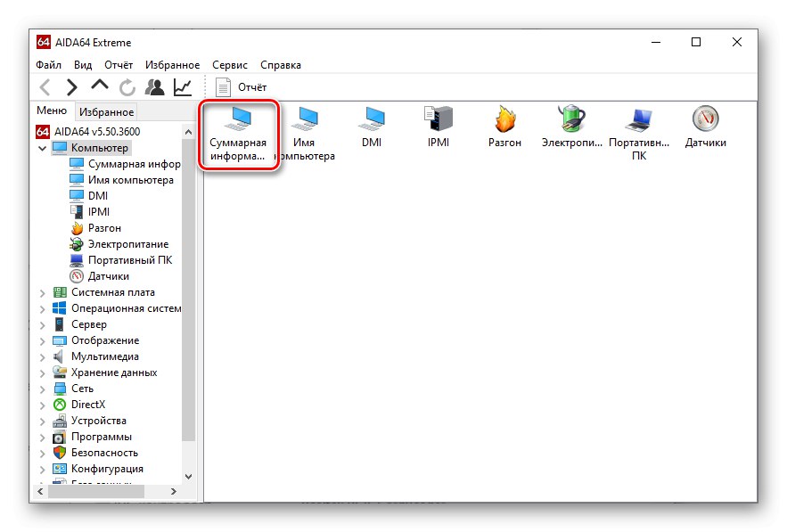The width and height of the screenshot is (787, 532).
Task: Select Разгон in the tree
Action: [104, 228]
